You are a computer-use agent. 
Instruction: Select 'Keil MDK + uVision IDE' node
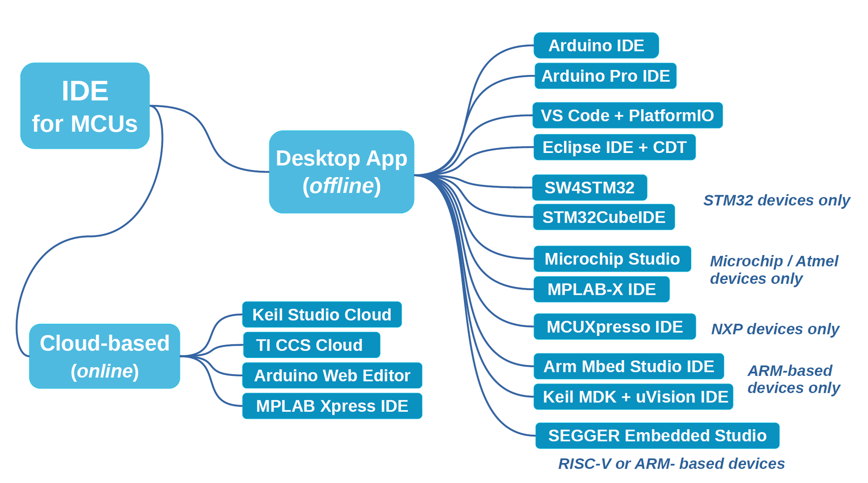pyautogui.click(x=633, y=397)
